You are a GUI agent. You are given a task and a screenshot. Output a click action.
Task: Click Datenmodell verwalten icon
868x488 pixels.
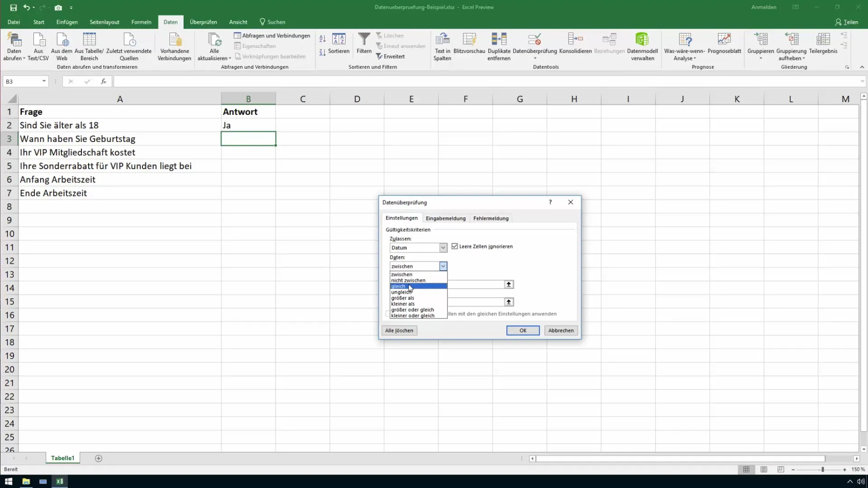point(642,47)
